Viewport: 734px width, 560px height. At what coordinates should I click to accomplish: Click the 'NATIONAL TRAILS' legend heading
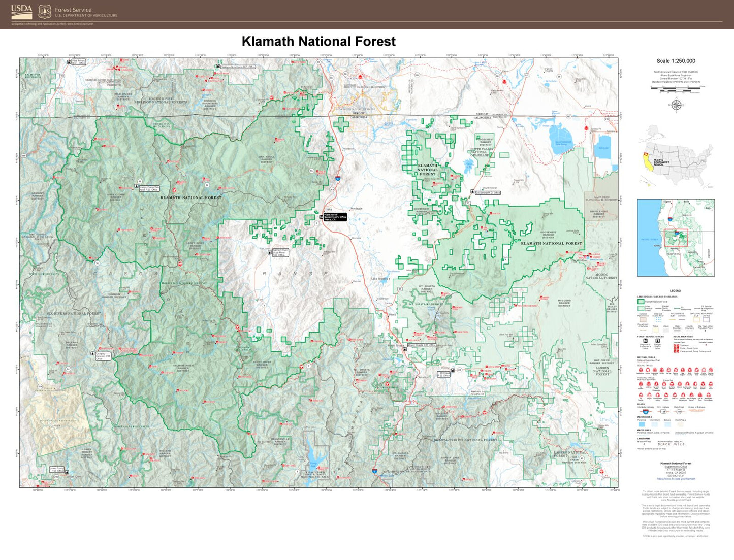tap(646, 357)
